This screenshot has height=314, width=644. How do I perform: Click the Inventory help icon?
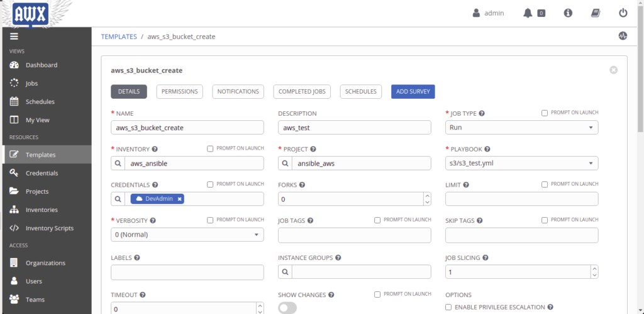(x=155, y=149)
